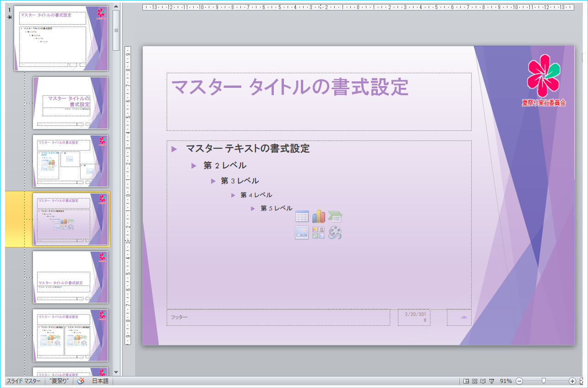Click the Insert Table placeholder icon

[x=302, y=216]
